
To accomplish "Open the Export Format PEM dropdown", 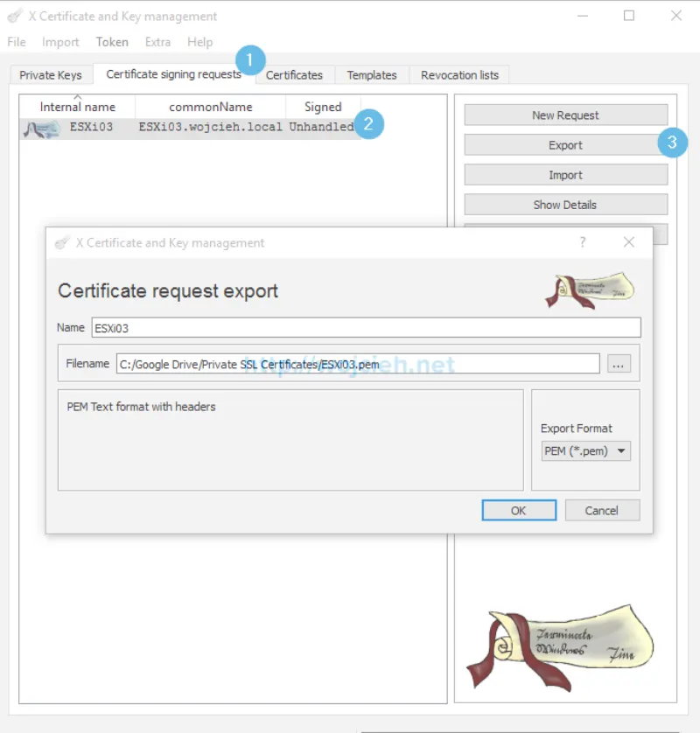I will pyautogui.click(x=584, y=450).
